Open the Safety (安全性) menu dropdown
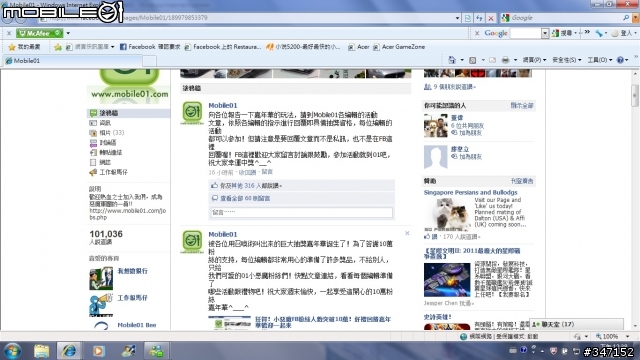Viewport: 640px width, 360px height. click(x=567, y=60)
